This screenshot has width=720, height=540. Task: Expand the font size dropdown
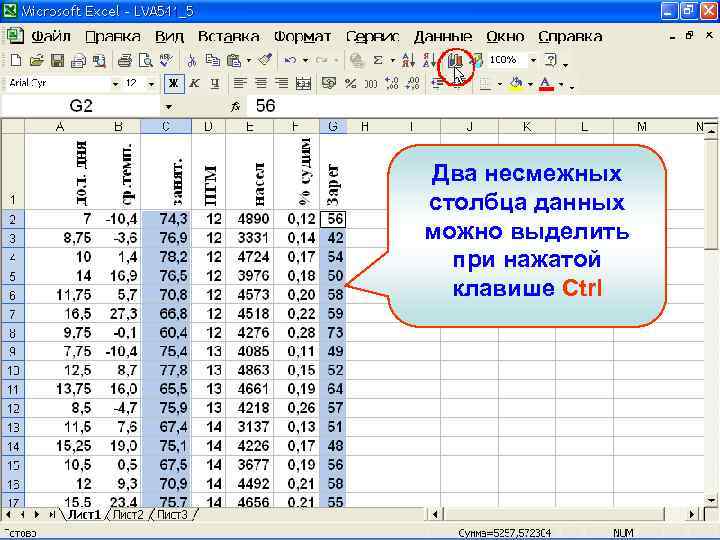151,84
